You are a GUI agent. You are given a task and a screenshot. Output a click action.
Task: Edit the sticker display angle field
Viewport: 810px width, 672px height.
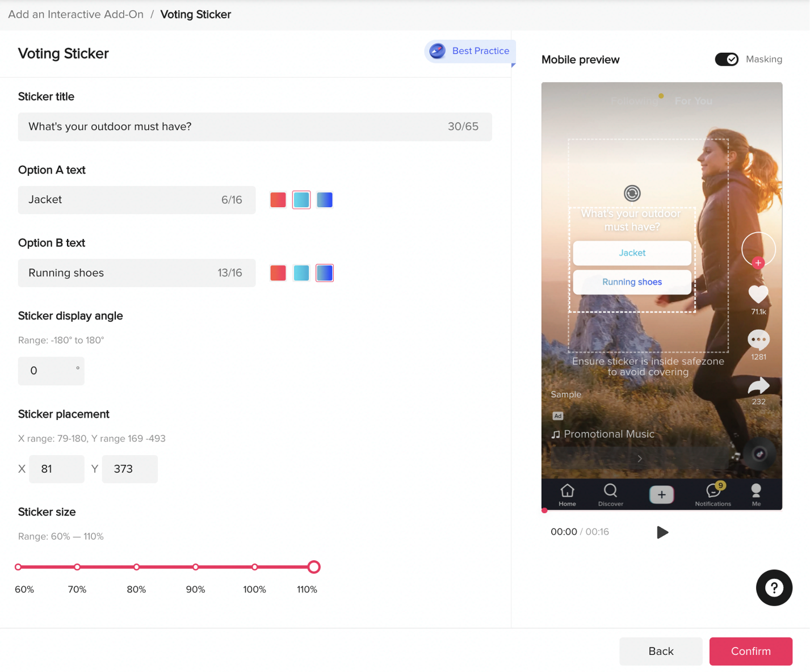point(51,371)
